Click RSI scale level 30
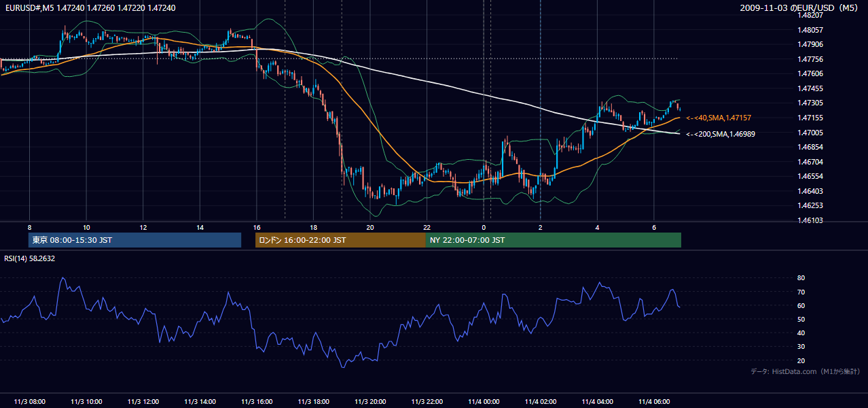 (801, 347)
